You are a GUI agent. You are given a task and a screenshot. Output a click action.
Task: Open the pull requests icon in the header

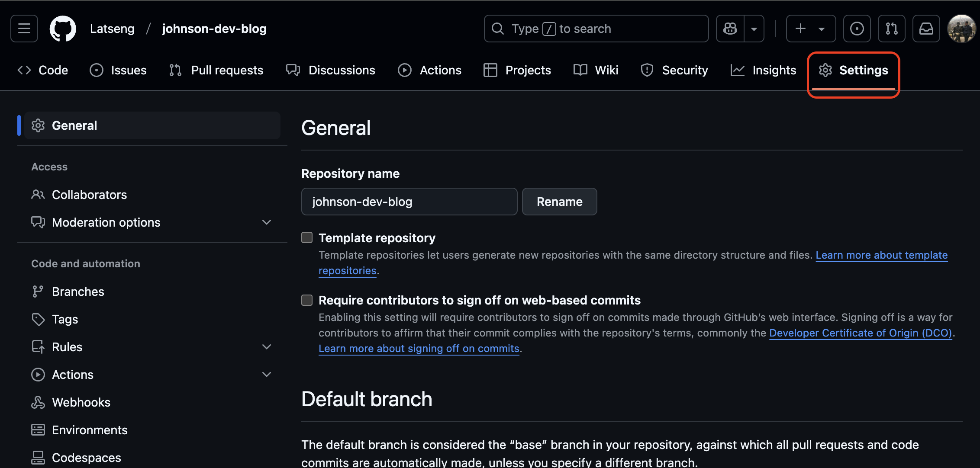click(892, 29)
